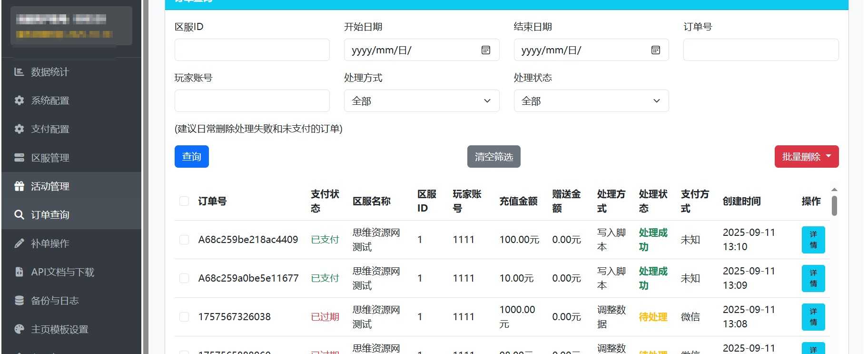Click the 系统配置 gear icon
This screenshot has height=354, width=868.
coord(19,101)
